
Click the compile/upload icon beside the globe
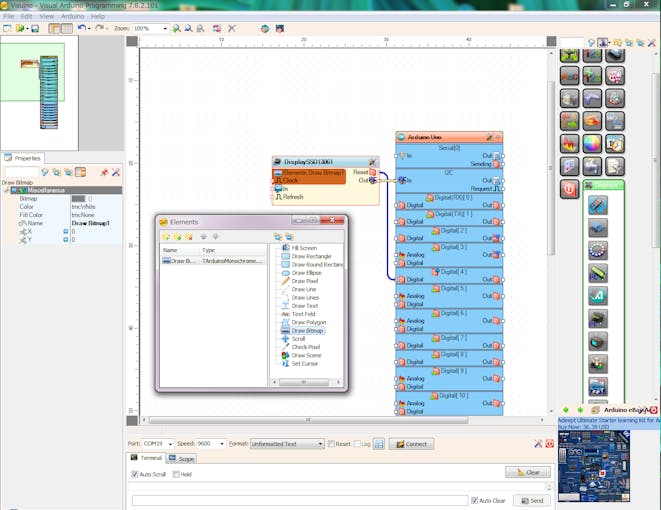click(280, 28)
